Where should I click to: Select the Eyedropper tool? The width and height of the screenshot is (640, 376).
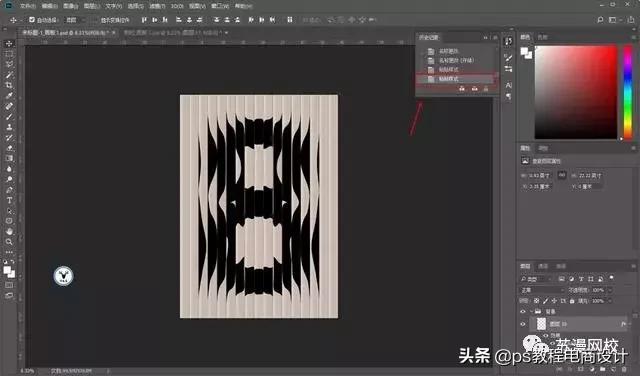click(x=9, y=96)
